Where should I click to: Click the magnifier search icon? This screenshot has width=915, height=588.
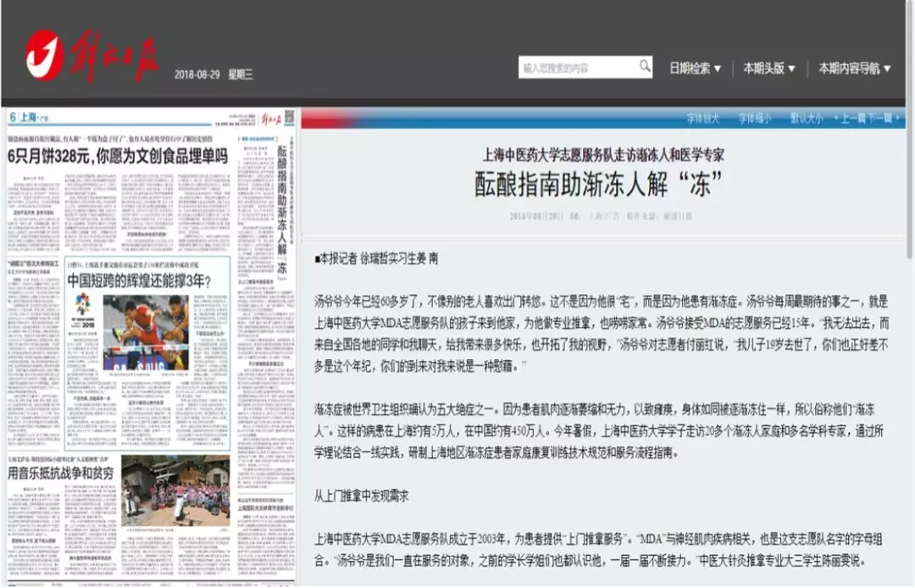(645, 66)
